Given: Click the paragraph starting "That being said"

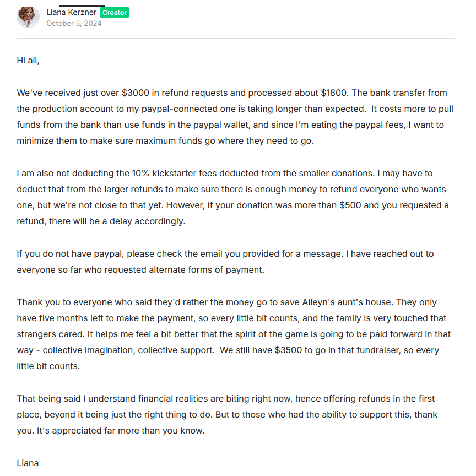Looking at the screenshot, I should [x=226, y=414].
